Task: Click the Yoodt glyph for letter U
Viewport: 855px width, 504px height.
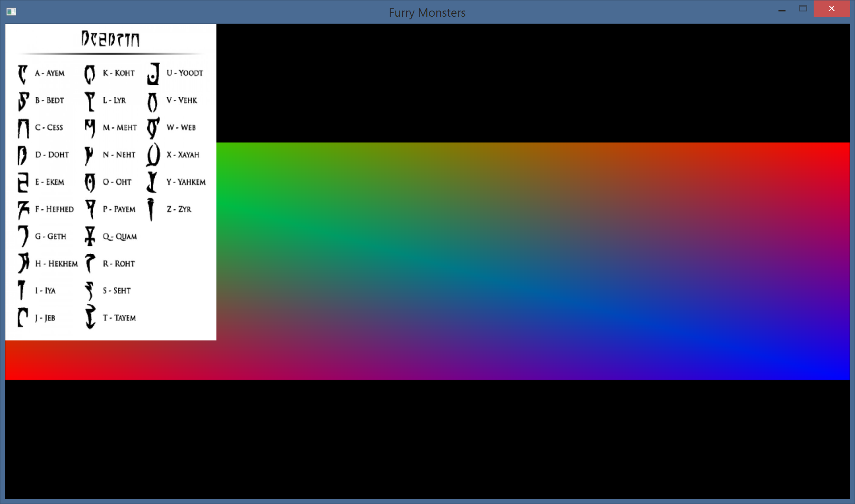Action: click(153, 73)
